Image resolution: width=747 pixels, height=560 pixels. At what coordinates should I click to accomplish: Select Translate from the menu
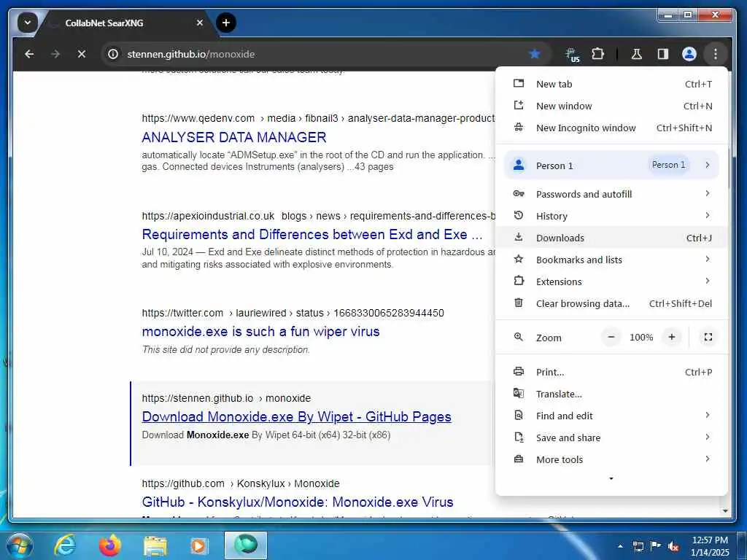click(x=612, y=394)
